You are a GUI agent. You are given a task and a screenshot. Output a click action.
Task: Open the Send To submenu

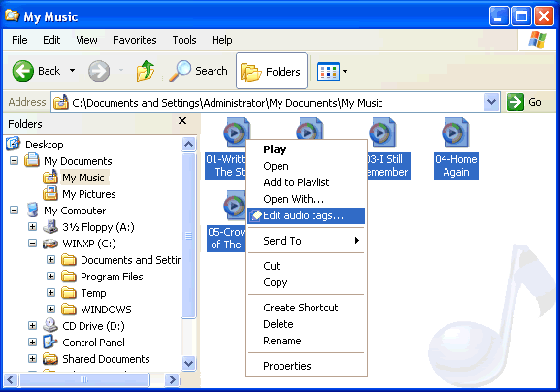tap(306, 241)
